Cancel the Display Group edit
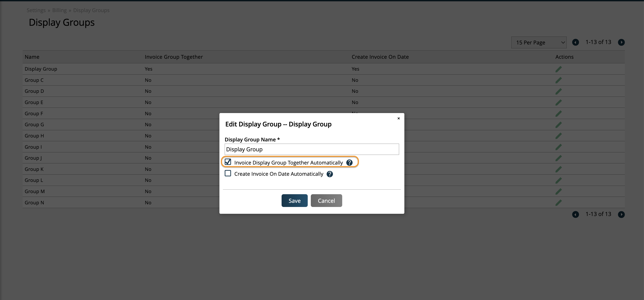 click(x=326, y=200)
